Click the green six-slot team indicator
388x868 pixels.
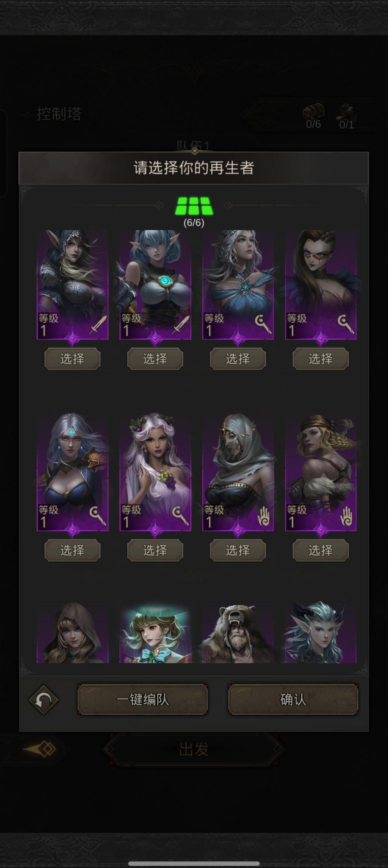tap(194, 205)
